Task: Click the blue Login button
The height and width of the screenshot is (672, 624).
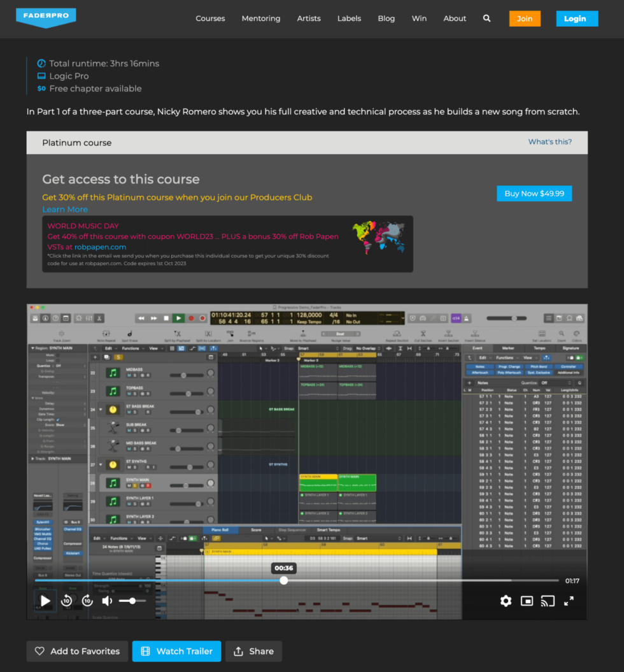Action: point(577,18)
